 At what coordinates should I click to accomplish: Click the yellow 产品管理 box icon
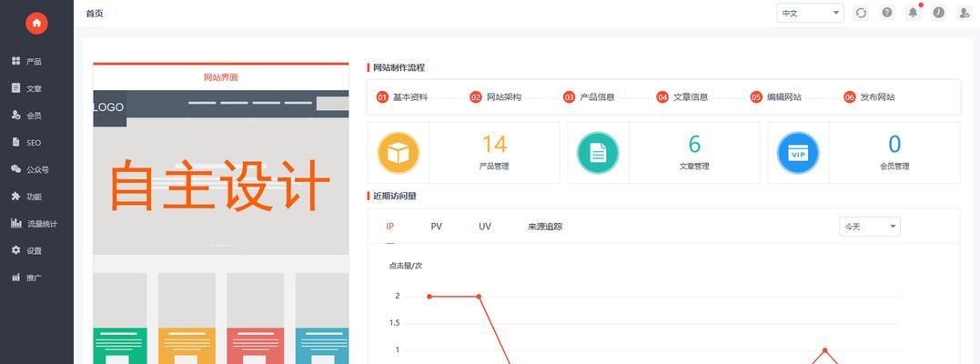(399, 153)
